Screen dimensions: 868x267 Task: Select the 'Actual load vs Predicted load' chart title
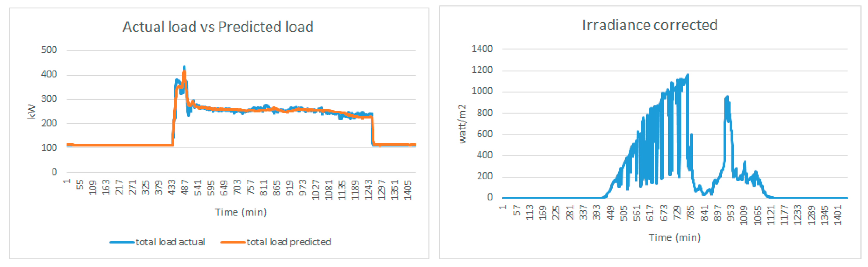218,27
